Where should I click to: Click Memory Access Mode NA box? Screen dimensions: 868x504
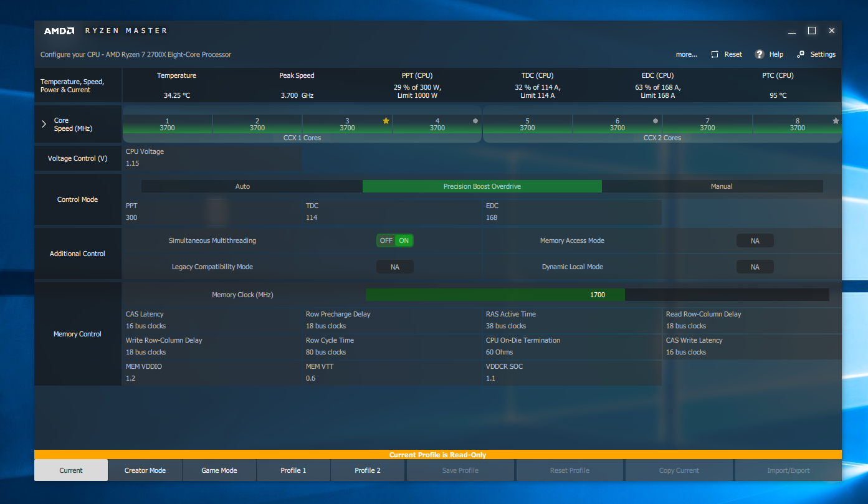pyautogui.click(x=755, y=240)
